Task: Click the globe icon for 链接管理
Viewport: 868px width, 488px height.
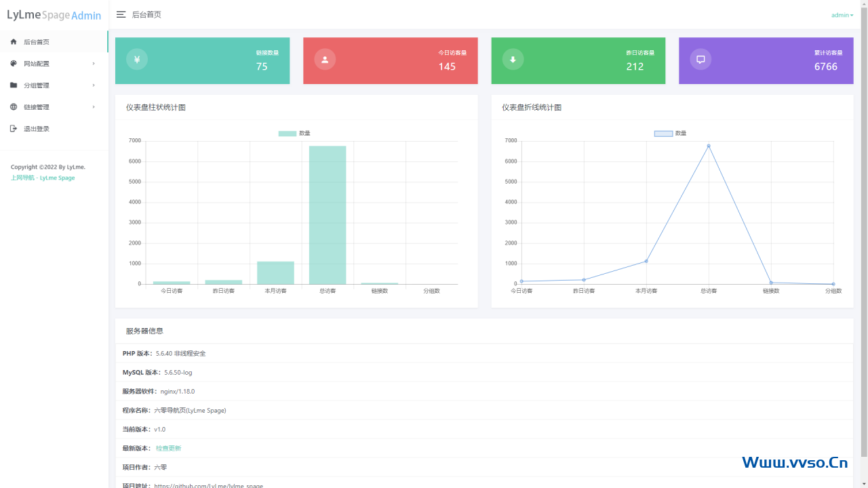Action: (14, 107)
